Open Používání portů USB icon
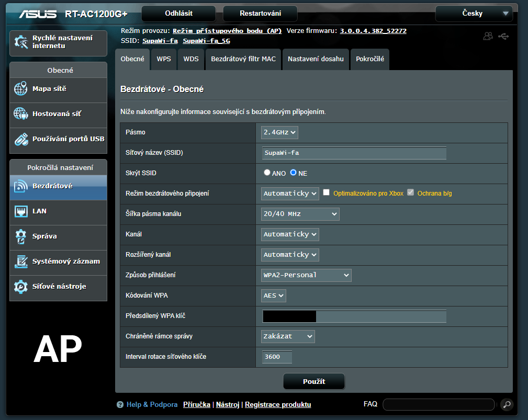This screenshot has width=528, height=420. (21, 139)
